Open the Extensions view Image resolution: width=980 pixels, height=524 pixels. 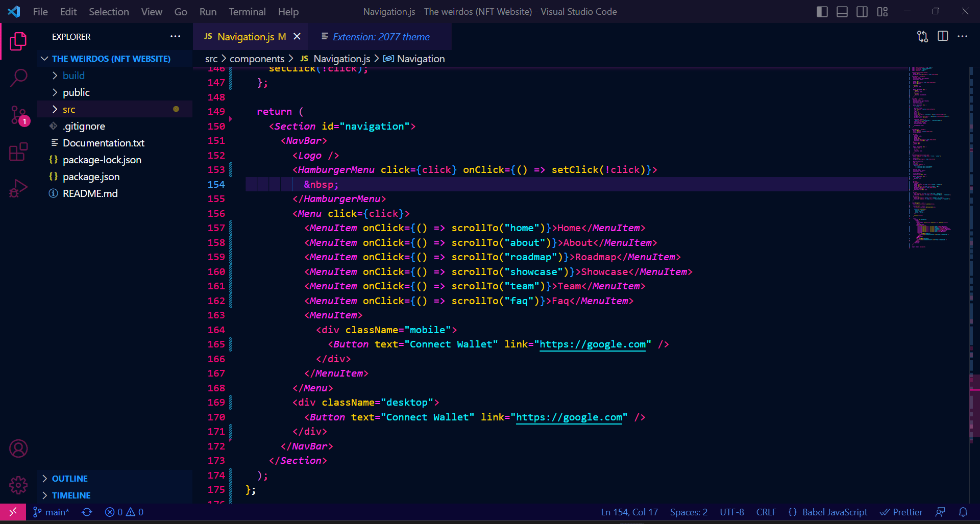tap(18, 152)
